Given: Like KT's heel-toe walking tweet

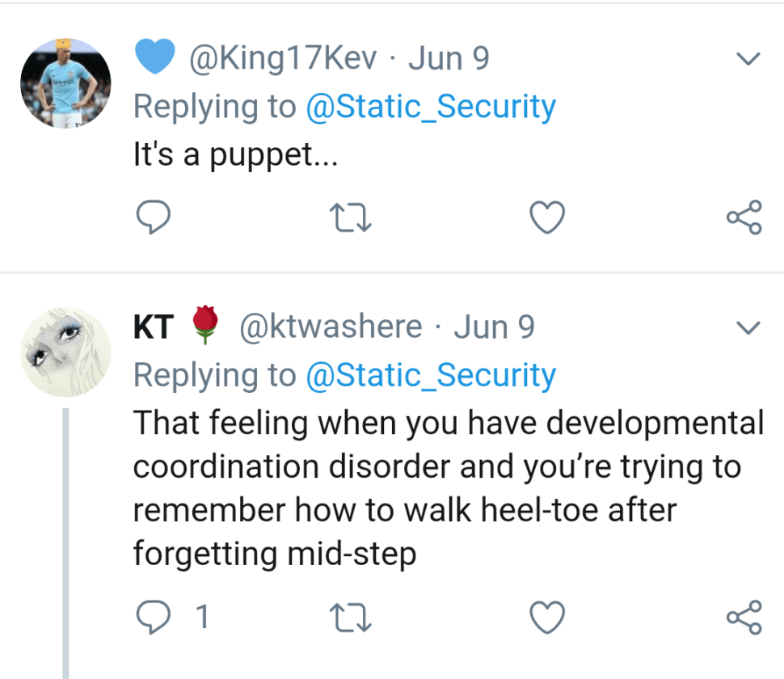Looking at the screenshot, I should point(546,618).
